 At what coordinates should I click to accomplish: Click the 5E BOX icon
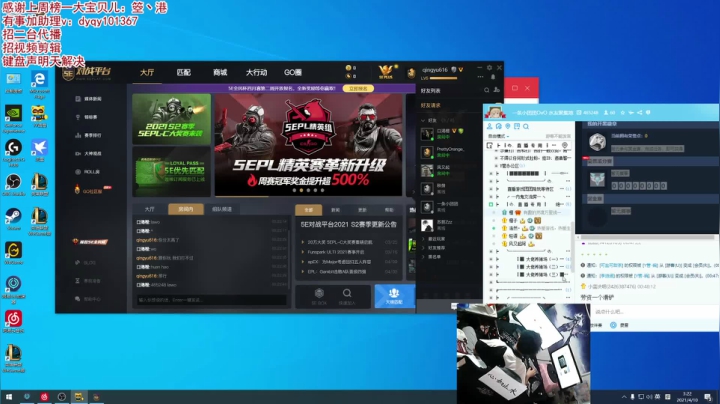pos(319,295)
